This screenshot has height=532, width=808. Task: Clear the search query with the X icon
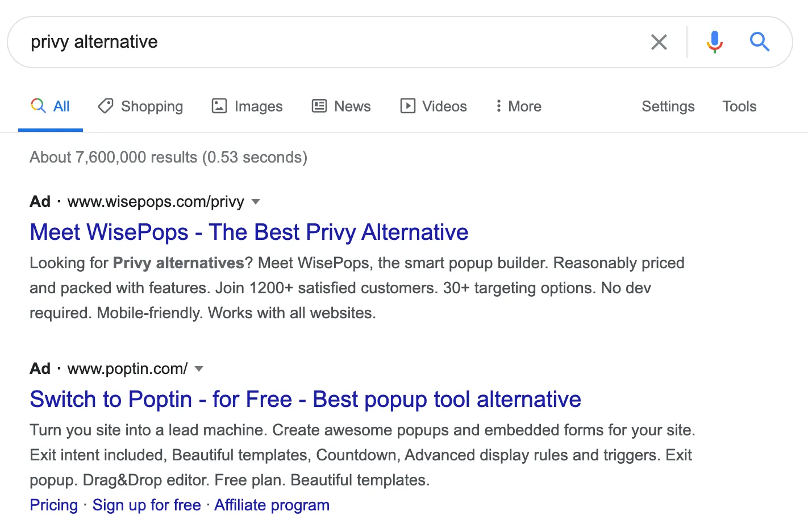click(x=659, y=41)
